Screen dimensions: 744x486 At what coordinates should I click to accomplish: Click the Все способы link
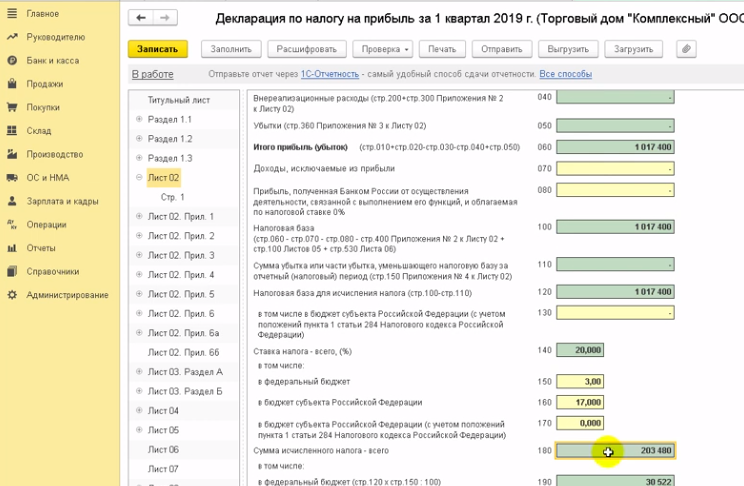(565, 75)
